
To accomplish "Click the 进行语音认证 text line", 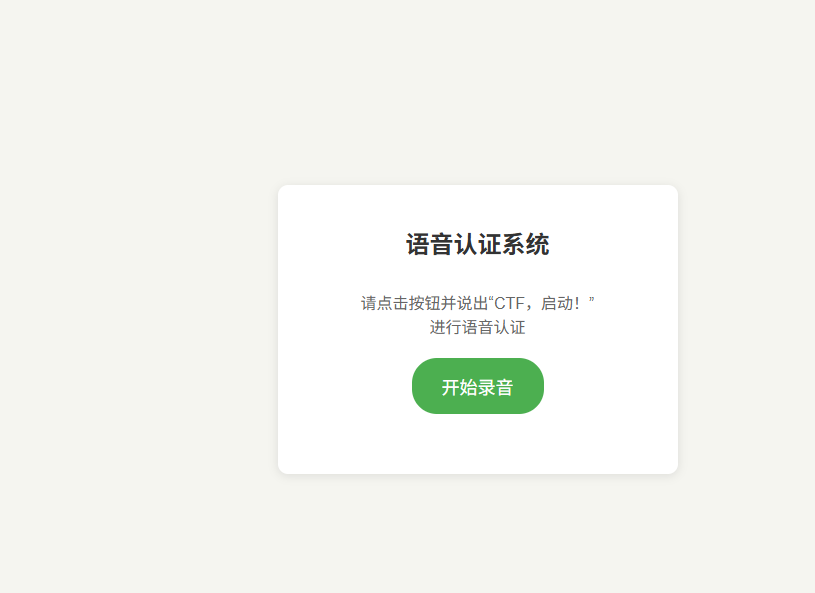I will pyautogui.click(x=478, y=327).
